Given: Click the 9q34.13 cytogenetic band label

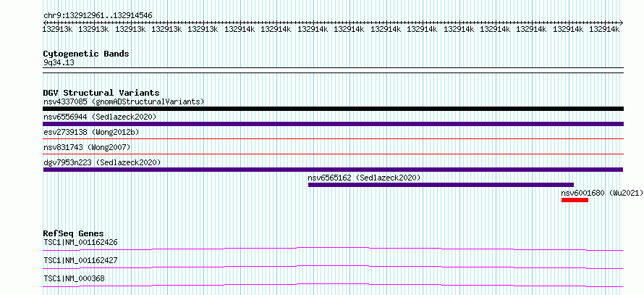Looking at the screenshot, I should [59, 63].
